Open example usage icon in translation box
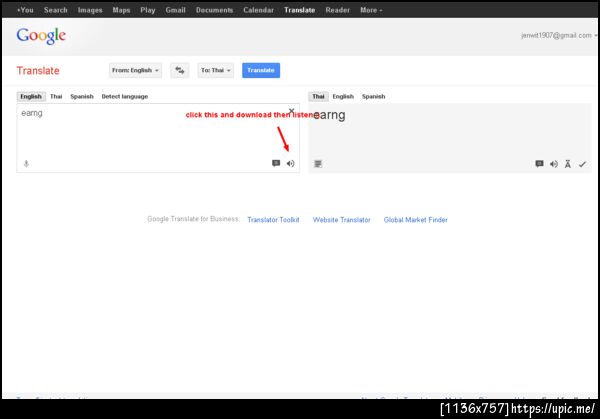Screen dimensions: 600x419 [539, 164]
